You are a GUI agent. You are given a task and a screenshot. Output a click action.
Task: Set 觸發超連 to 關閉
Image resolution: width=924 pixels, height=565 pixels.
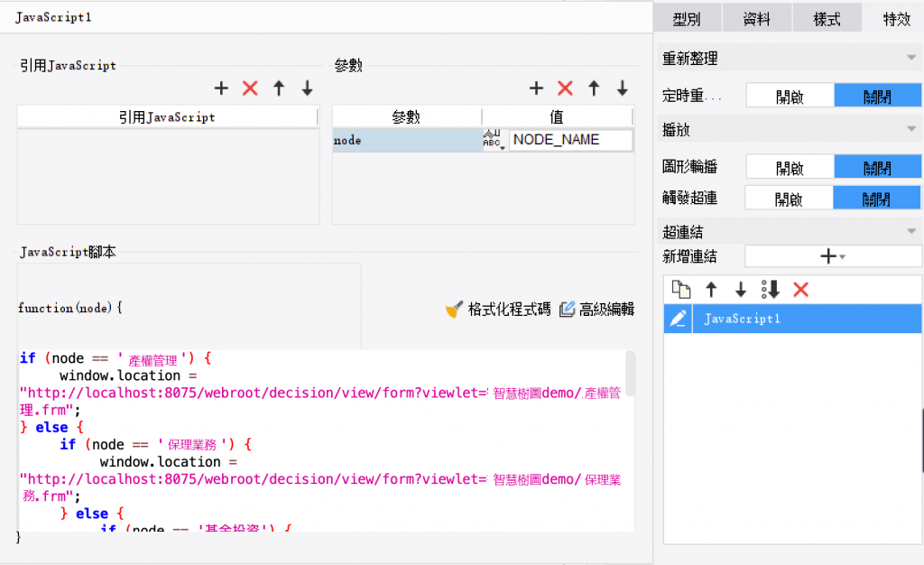click(877, 199)
